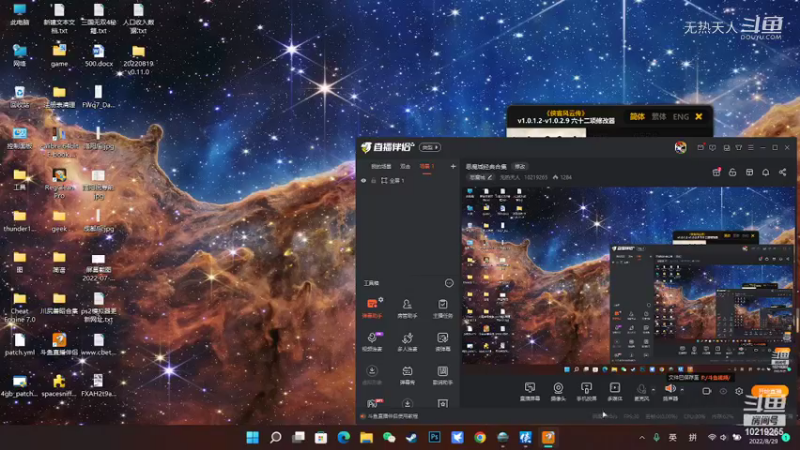Add a 多媒体 media source
The height and width of the screenshot is (450, 800).
click(x=615, y=391)
